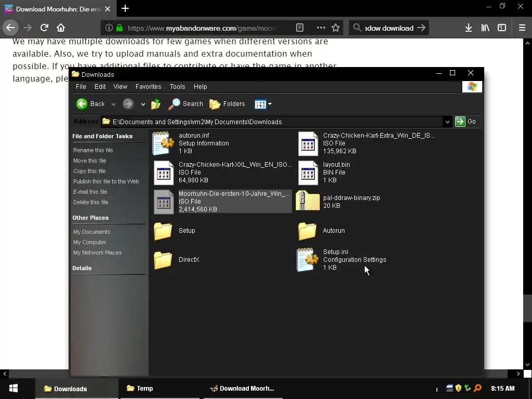Select the DirectX folder
Screen dimensions: 532x399
tap(176, 260)
